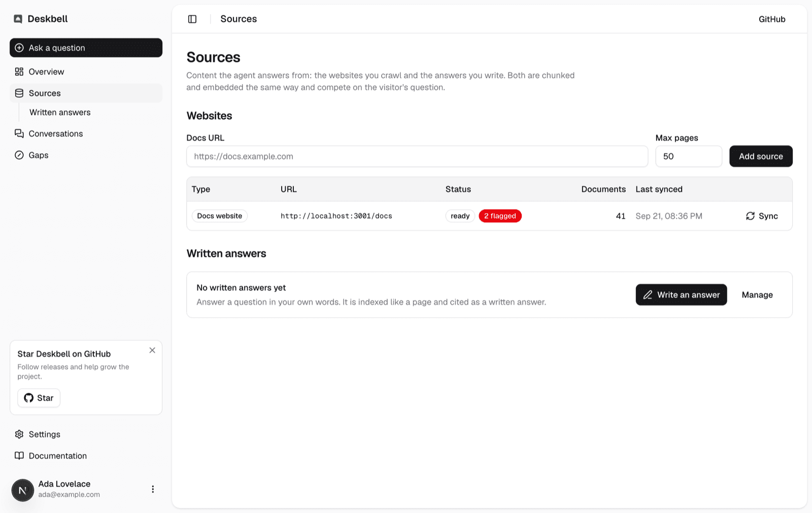Open Written answers in the sidebar
The height and width of the screenshot is (513, 812).
[x=60, y=113]
